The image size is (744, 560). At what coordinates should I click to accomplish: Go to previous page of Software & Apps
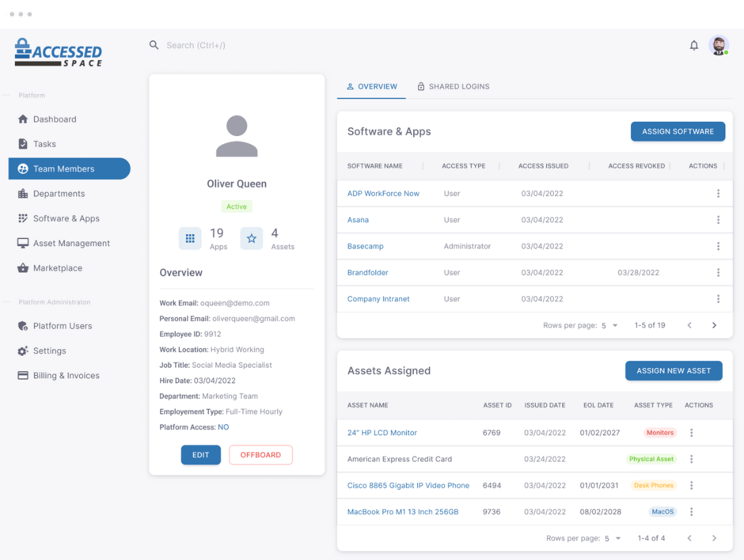pyautogui.click(x=689, y=325)
